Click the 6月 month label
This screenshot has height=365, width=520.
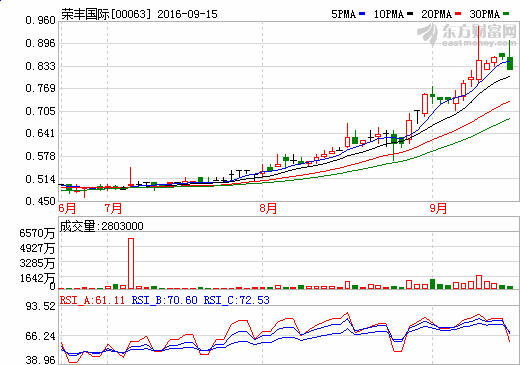(67, 208)
